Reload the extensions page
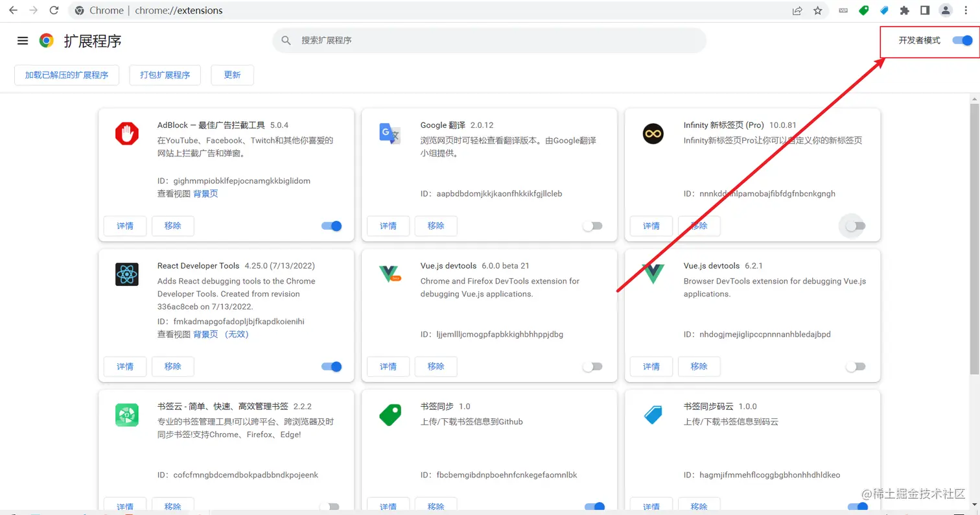980x515 pixels. pos(54,10)
